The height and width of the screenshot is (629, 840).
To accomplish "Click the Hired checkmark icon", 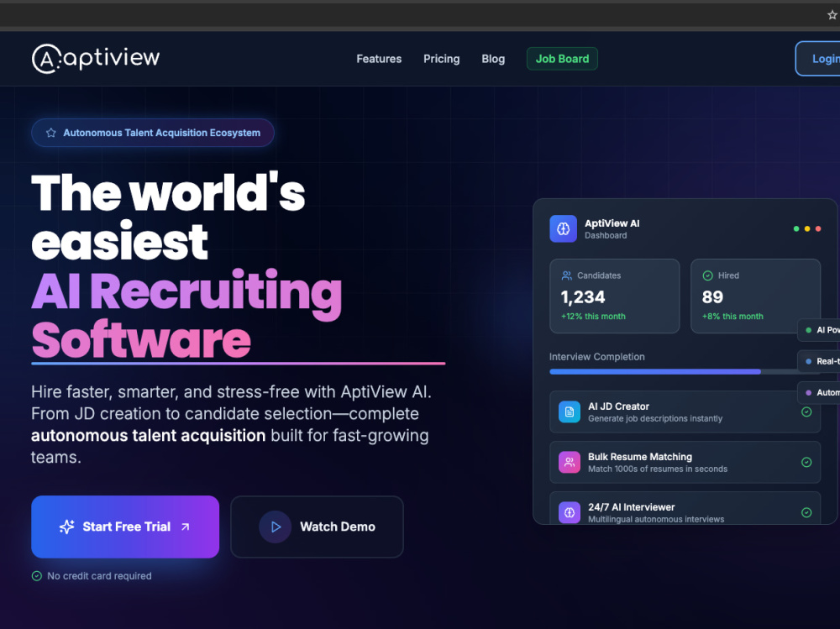I will [707, 275].
